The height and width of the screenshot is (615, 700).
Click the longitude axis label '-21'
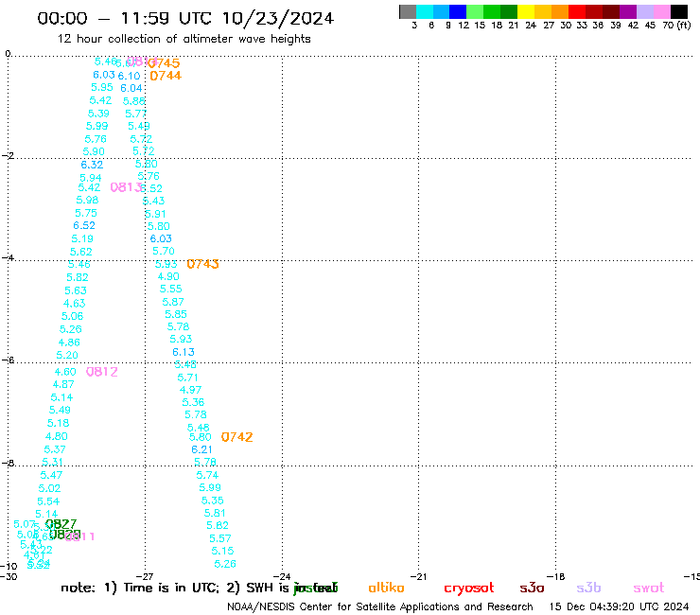(x=418, y=576)
